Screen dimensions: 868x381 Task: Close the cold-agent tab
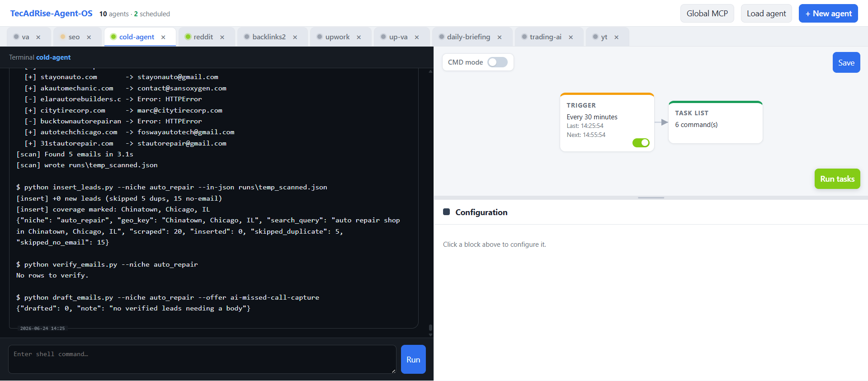point(163,38)
